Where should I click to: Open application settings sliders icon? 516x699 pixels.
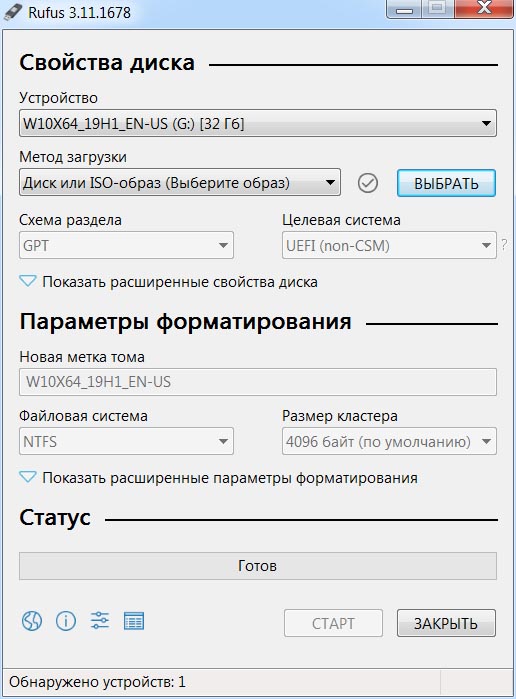click(x=99, y=621)
